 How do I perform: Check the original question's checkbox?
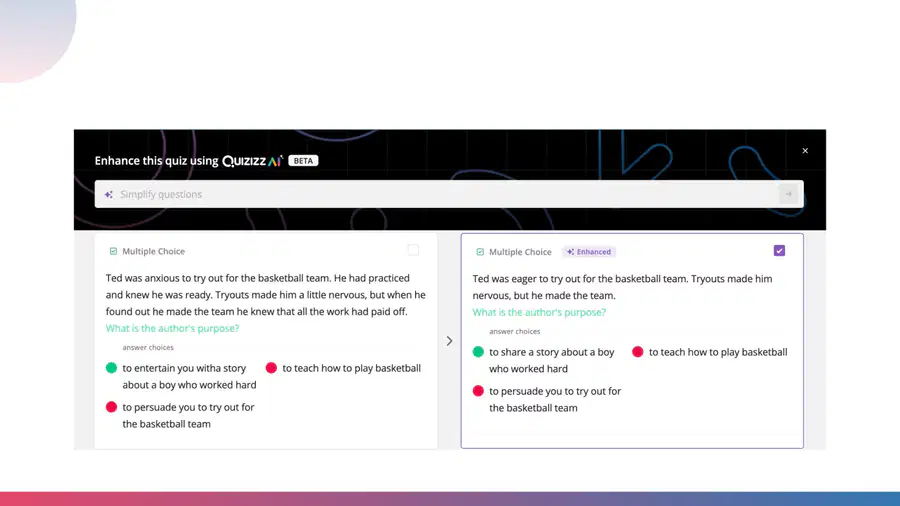413,250
